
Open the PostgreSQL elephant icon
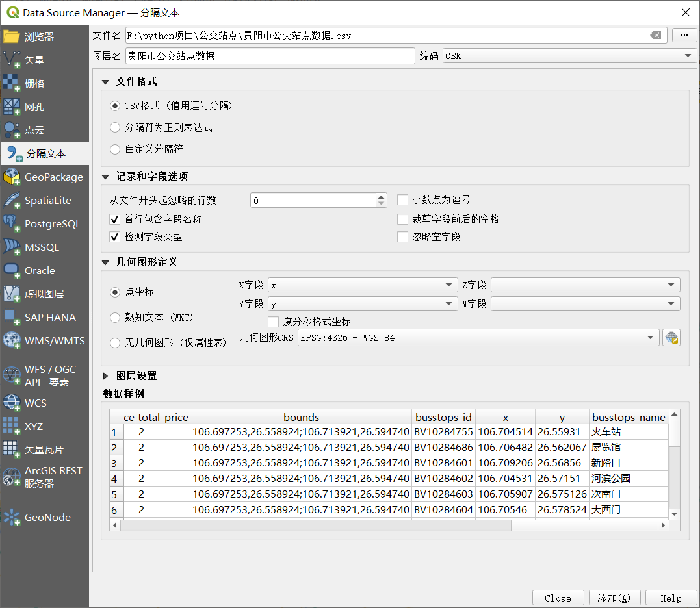pos(12,224)
